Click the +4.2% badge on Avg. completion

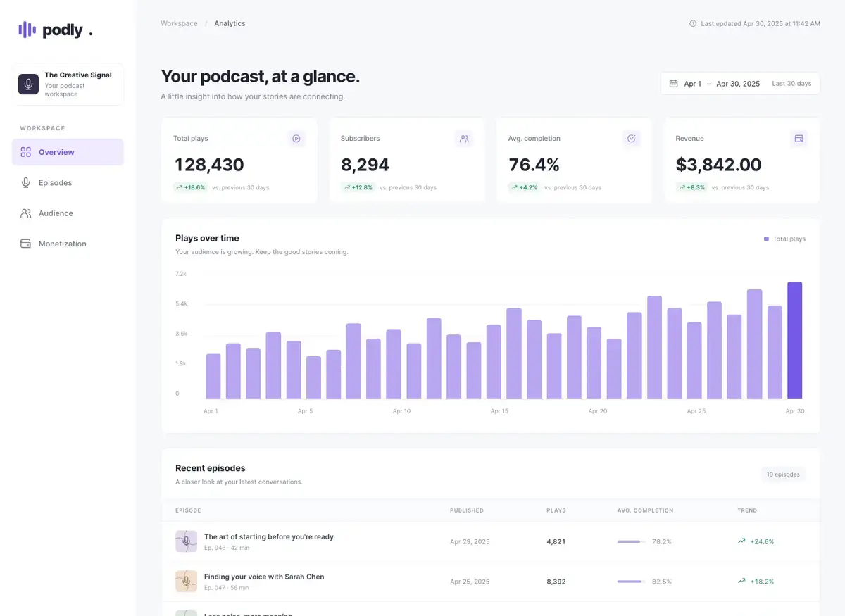(x=524, y=188)
